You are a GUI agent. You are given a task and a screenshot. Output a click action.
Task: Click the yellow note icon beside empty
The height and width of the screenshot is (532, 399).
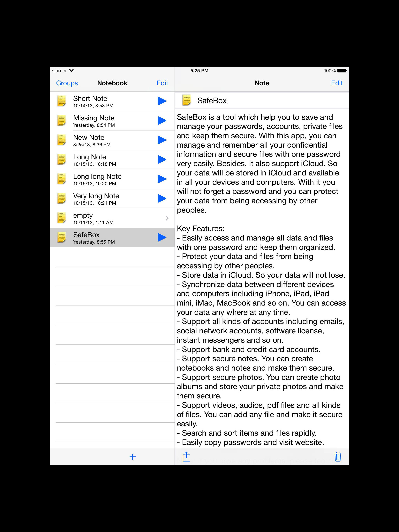coord(61,218)
